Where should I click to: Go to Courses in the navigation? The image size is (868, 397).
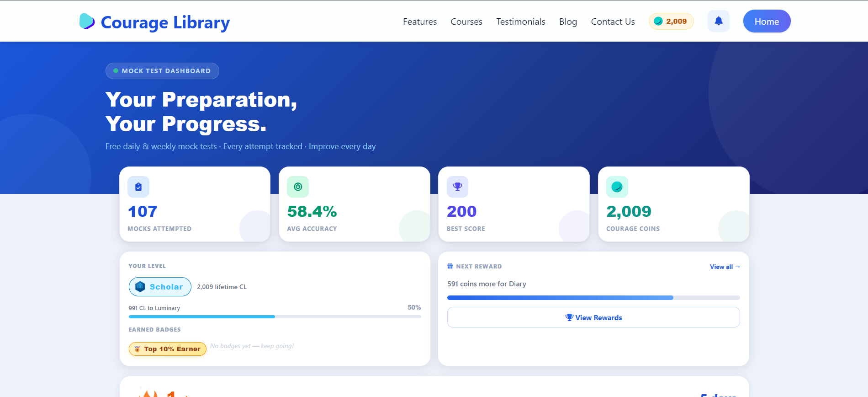click(x=466, y=21)
